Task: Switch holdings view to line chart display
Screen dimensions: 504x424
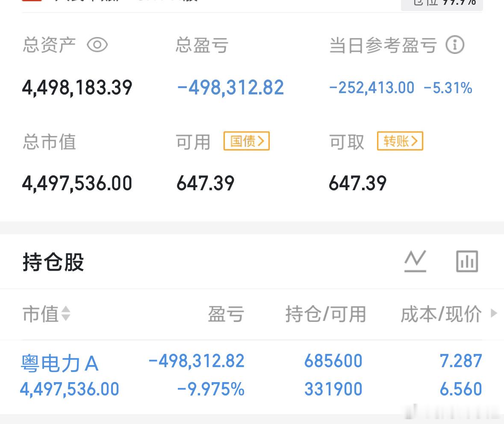Action: tap(415, 262)
